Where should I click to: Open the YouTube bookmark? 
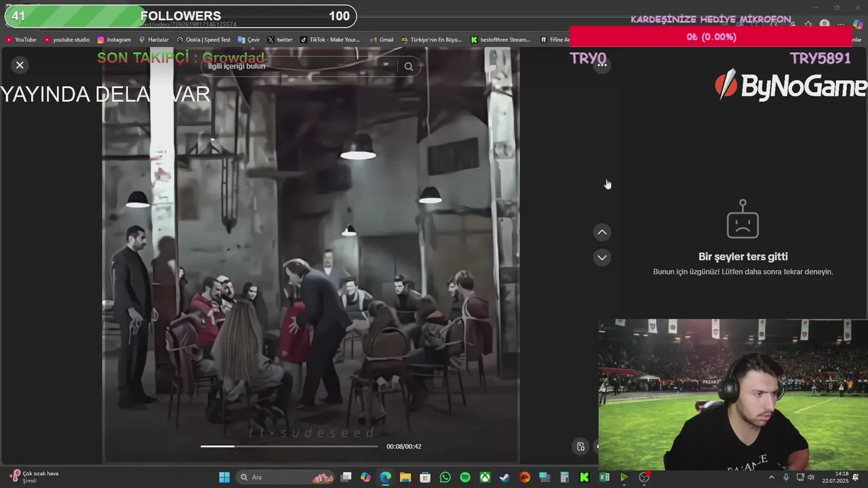pyautogui.click(x=21, y=40)
